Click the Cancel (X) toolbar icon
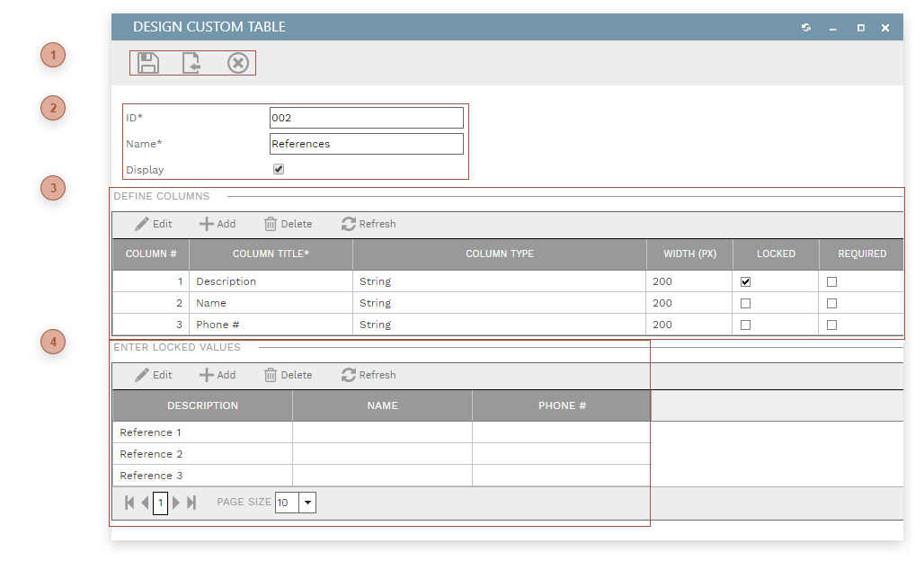This screenshot has width=924, height=561. click(x=237, y=62)
